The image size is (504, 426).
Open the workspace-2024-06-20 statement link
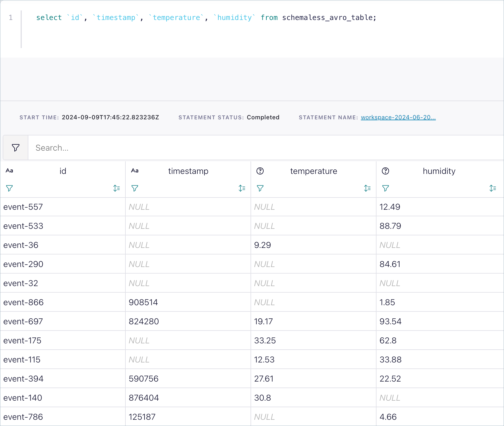[x=398, y=117]
